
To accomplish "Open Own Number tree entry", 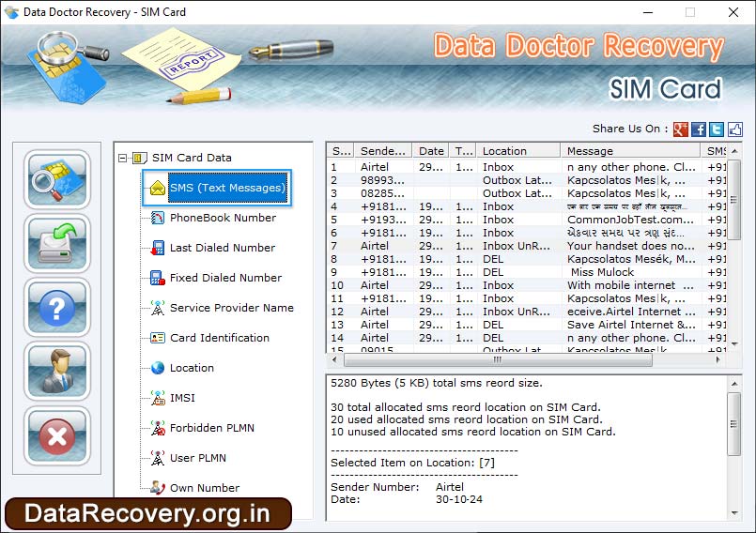I will pos(205,488).
